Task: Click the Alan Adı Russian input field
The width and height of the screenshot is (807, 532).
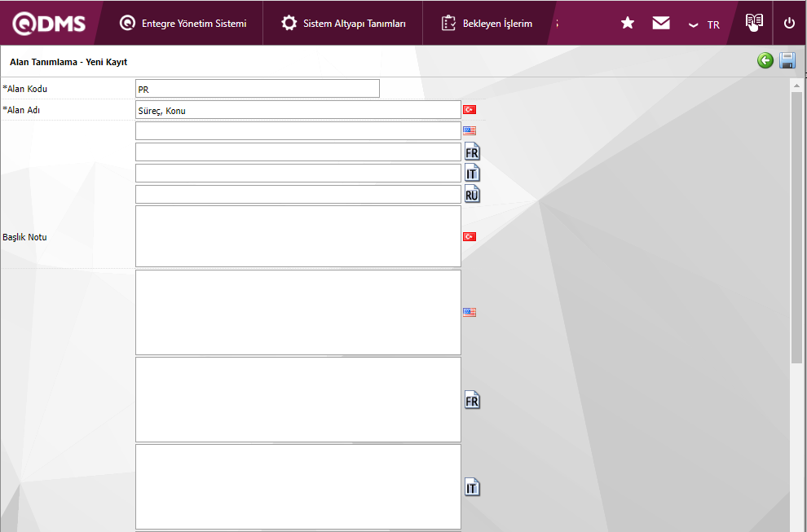Action: pos(298,194)
